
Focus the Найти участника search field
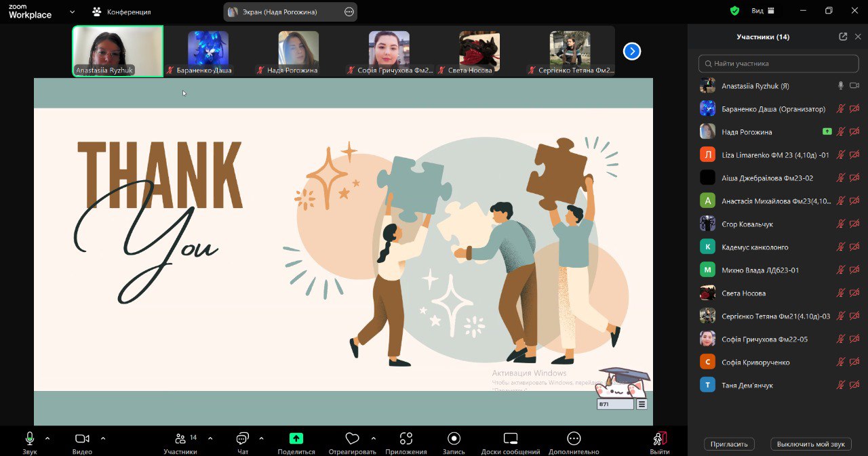point(778,63)
